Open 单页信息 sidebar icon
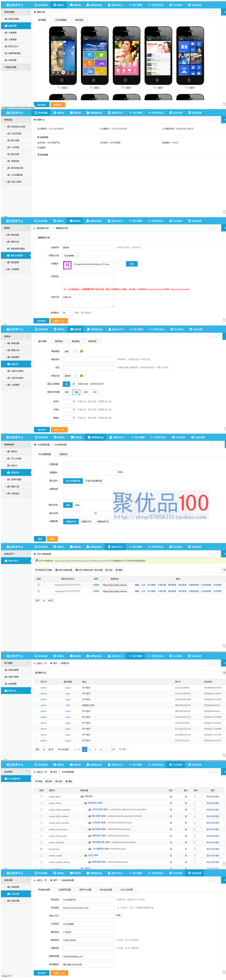The width and height of the screenshot is (226, 980). coord(6,60)
